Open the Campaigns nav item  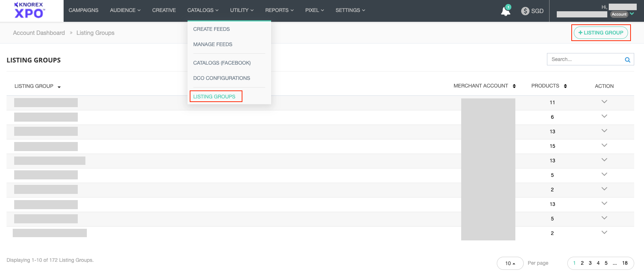[83, 10]
